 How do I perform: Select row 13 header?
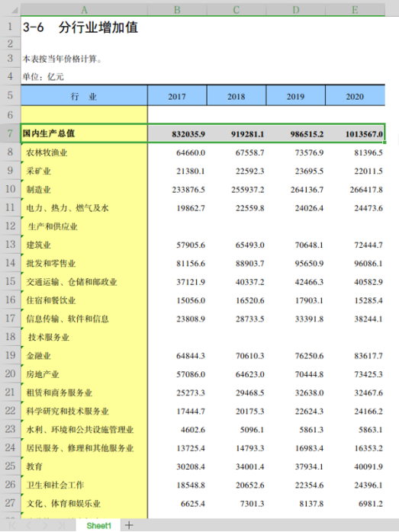(10, 245)
